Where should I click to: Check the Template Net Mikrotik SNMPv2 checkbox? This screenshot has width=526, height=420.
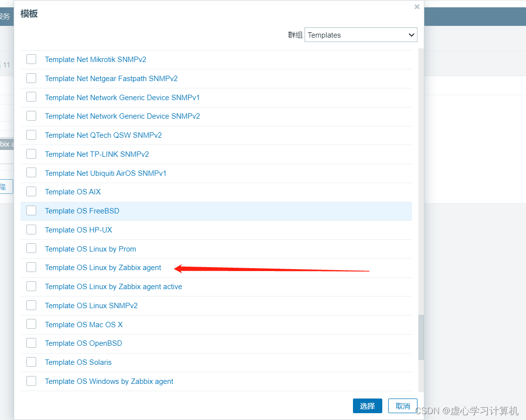31,59
